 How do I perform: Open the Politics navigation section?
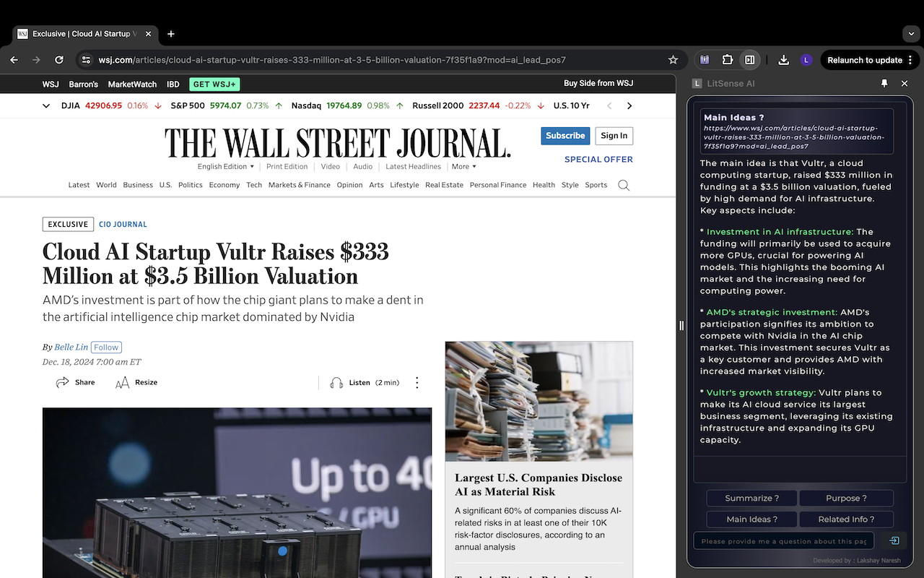(x=191, y=185)
